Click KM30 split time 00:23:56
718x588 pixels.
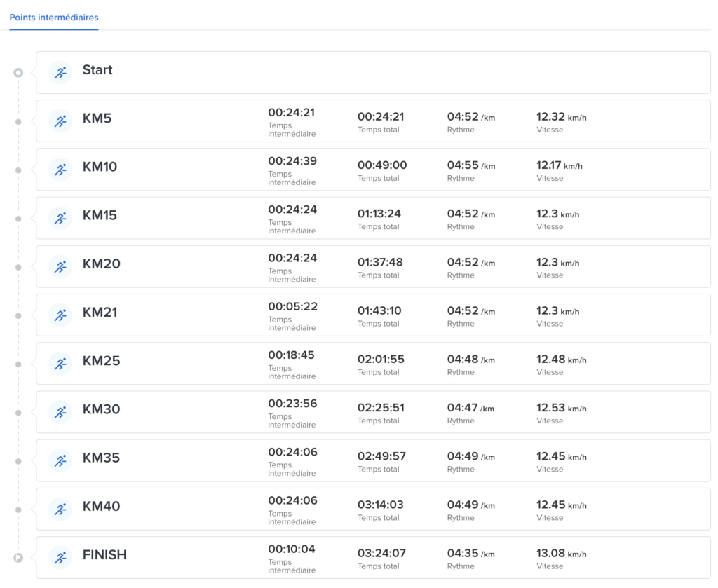tap(292, 404)
